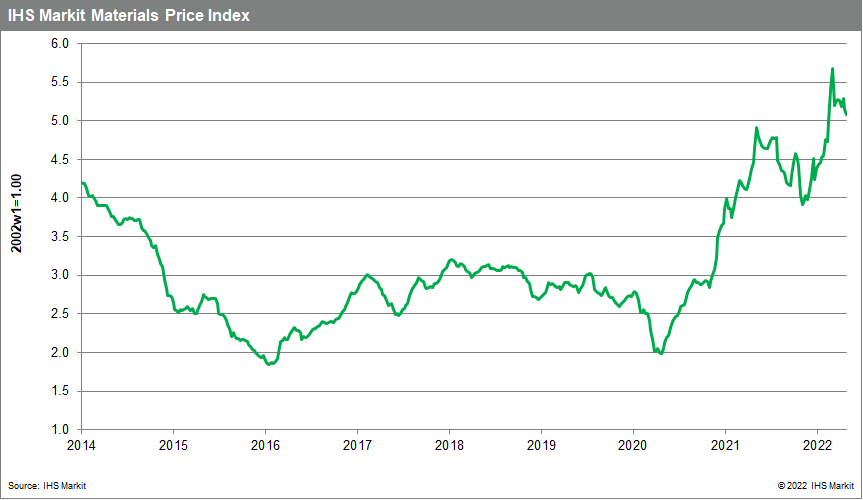Click the 2.5 y-axis tick label
Image resolution: width=863 pixels, height=500 pixels.
(x=59, y=314)
